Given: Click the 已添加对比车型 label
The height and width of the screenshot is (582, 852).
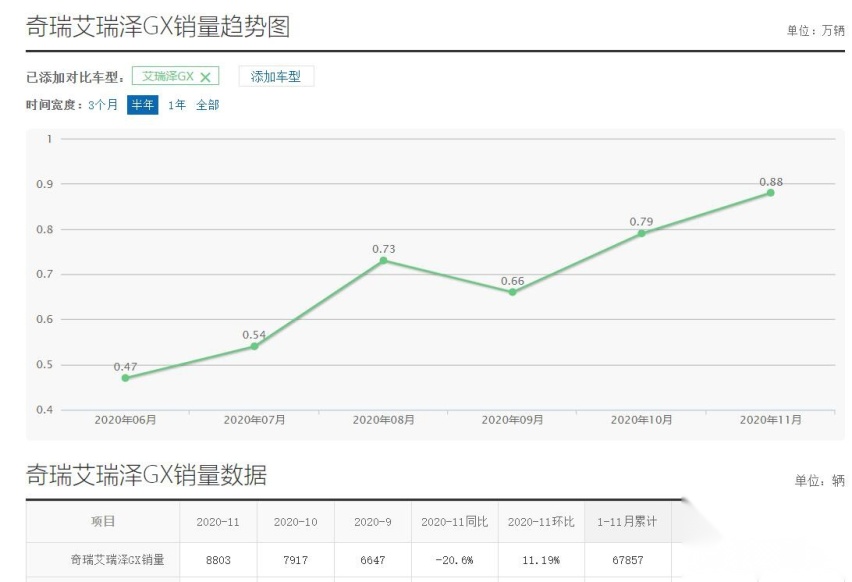Looking at the screenshot, I should pyautogui.click(x=75, y=77).
